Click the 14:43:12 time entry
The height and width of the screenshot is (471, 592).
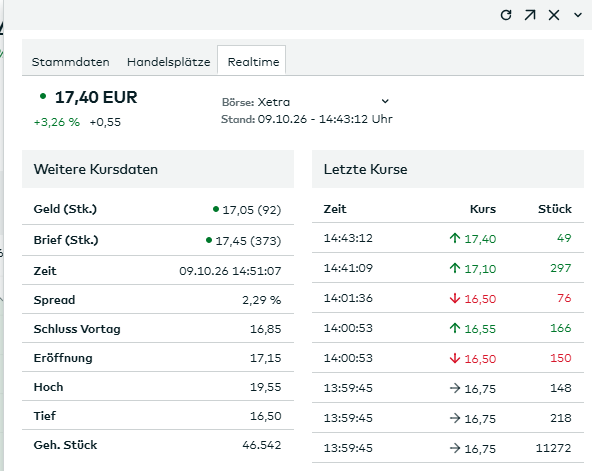[x=348, y=238]
